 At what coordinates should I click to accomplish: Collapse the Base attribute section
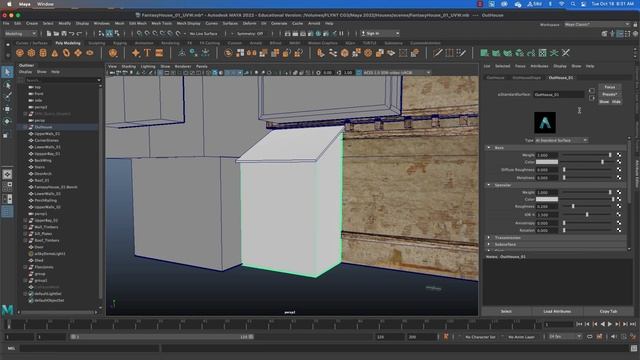point(489,147)
